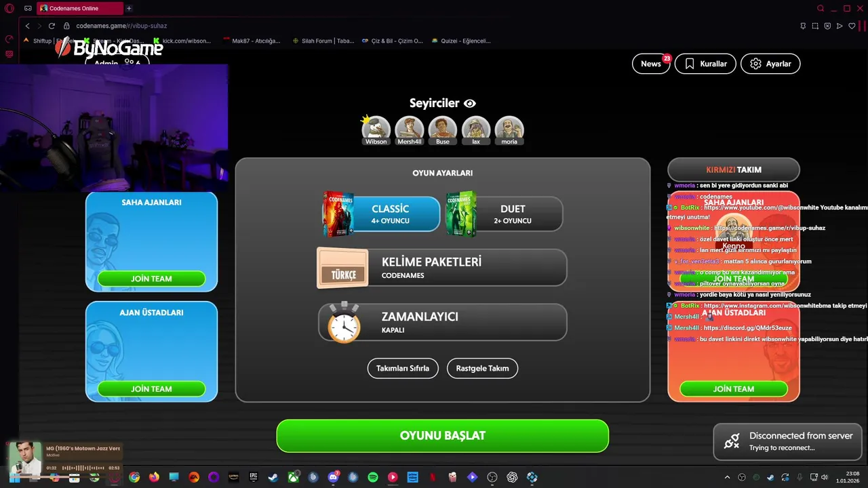Click the KIRMIZI TAKIM header
868x488 pixels.
[x=734, y=169]
